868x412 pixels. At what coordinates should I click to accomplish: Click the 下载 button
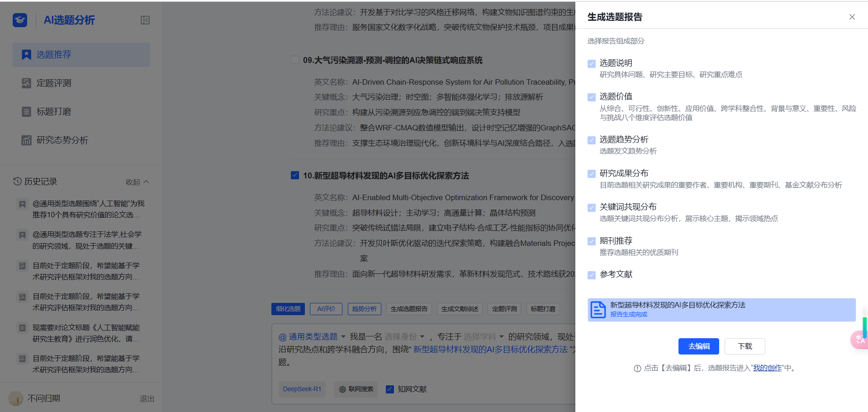[x=745, y=346]
